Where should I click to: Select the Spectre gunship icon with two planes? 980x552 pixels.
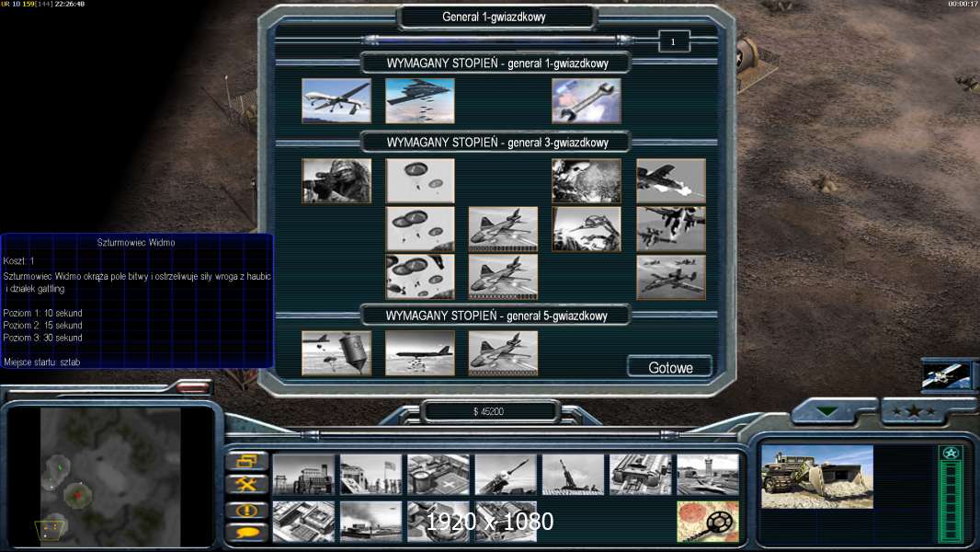(x=670, y=229)
